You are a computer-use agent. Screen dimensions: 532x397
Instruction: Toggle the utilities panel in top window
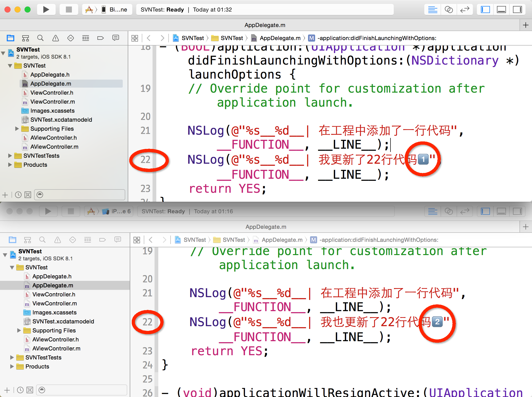pos(517,10)
